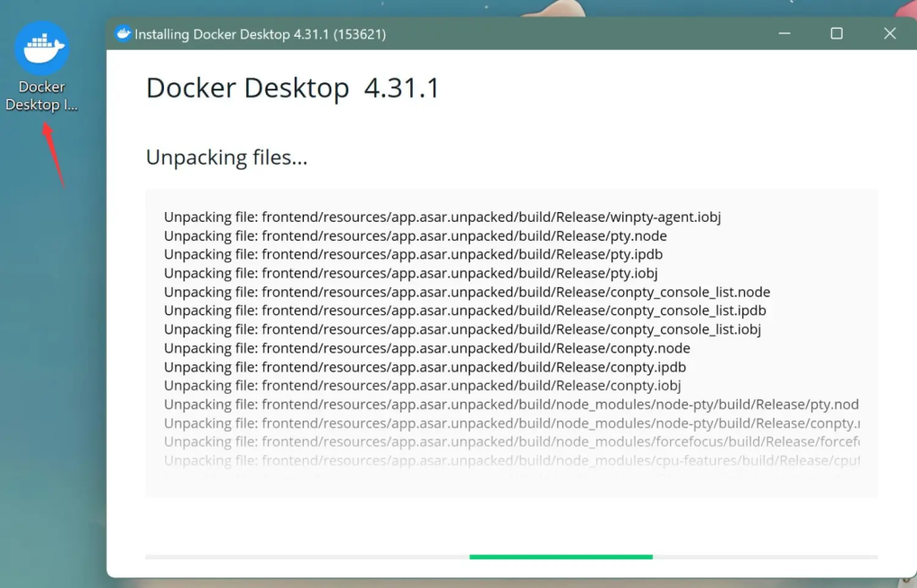Image resolution: width=917 pixels, height=588 pixels.
Task: Select the log line ending in winpty-agent.iobj
Action: coord(442,217)
